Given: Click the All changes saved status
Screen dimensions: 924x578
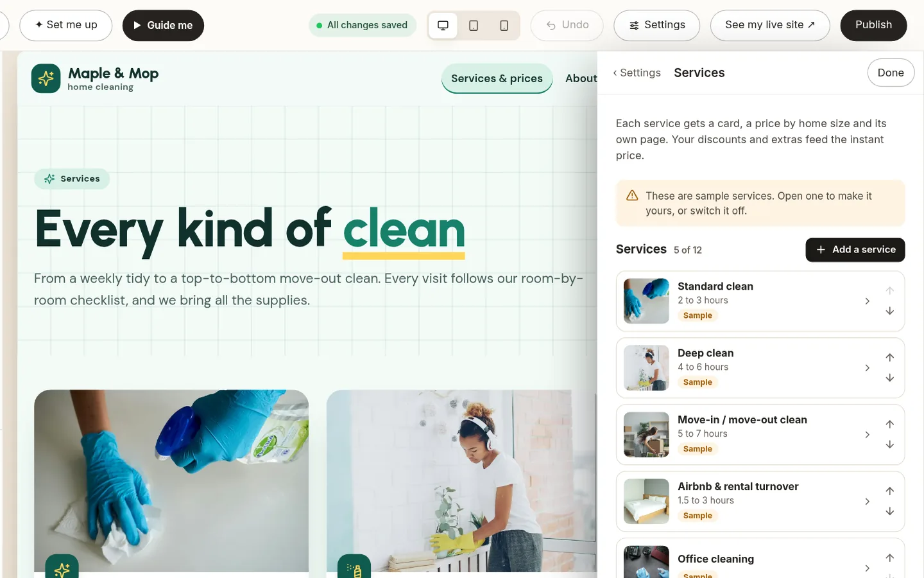Looking at the screenshot, I should pos(363,25).
